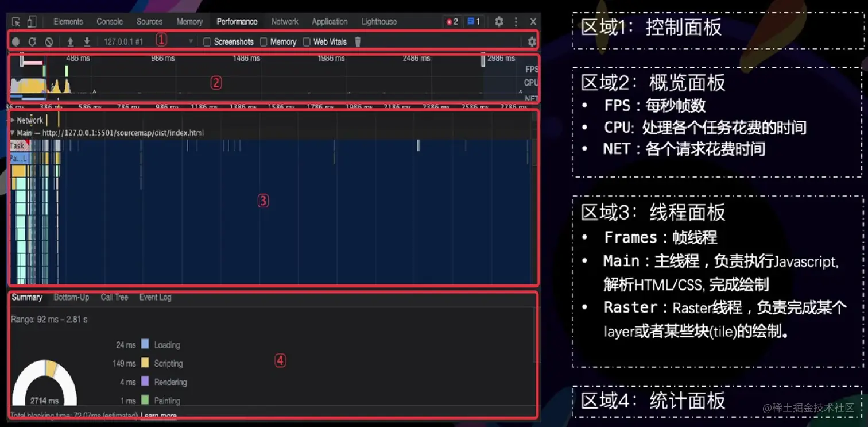Screen dimensions: 868x427
Task: Enable the Memory checkbox in toolbar
Action: pos(263,42)
